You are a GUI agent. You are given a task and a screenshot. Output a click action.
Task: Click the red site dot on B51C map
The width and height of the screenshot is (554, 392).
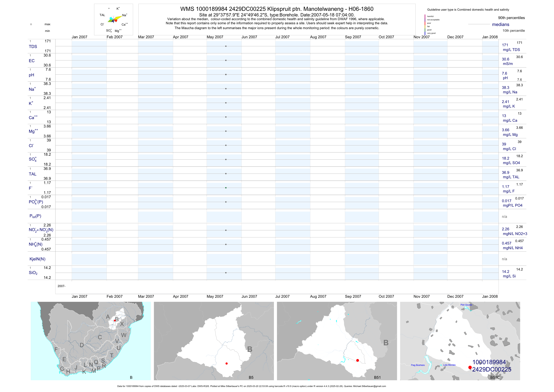pos(470,367)
